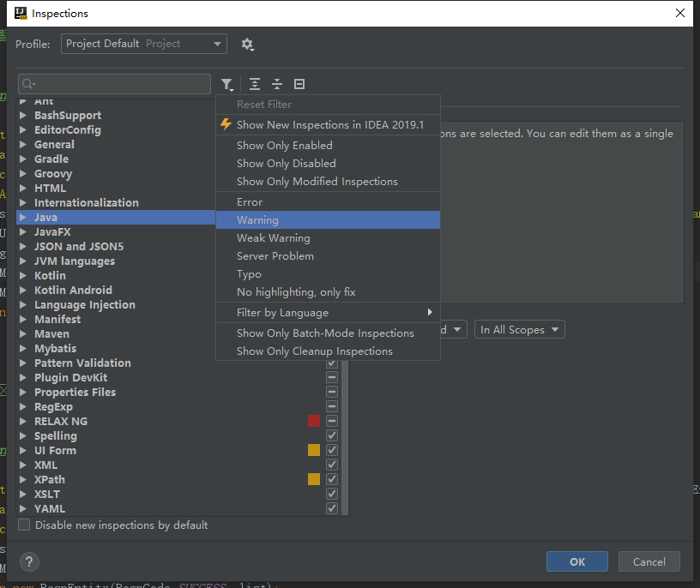Open the In All Scopes dropdown
The height and width of the screenshot is (588, 700).
pyautogui.click(x=519, y=330)
